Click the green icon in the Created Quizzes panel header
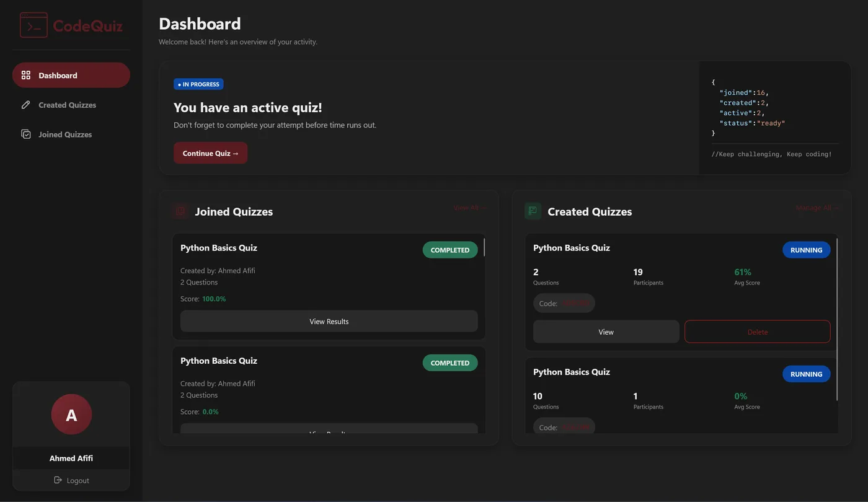The height and width of the screenshot is (502, 868). pos(533,211)
